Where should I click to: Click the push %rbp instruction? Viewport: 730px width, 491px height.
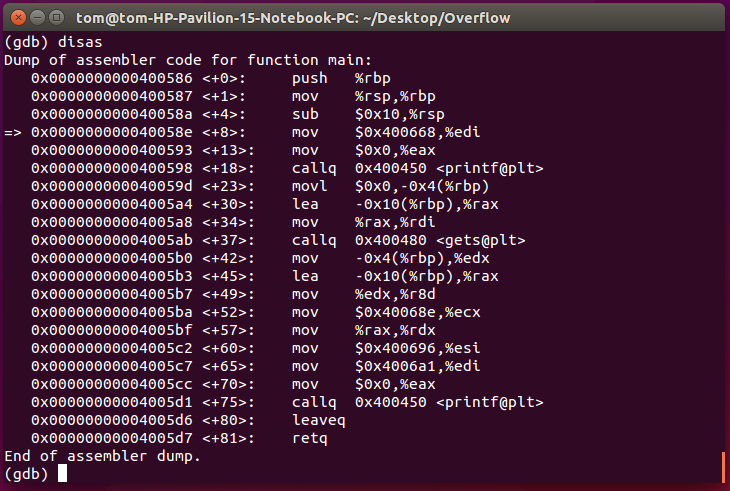[339, 76]
